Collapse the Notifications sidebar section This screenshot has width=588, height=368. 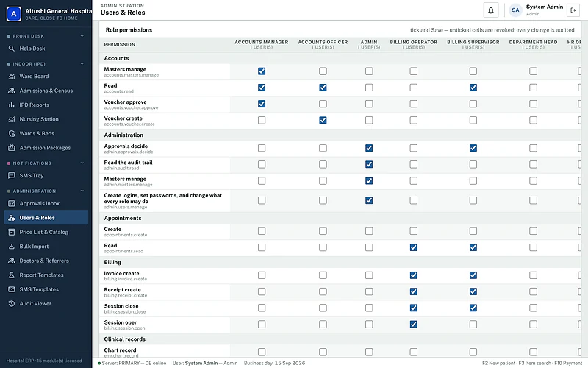[x=82, y=163]
